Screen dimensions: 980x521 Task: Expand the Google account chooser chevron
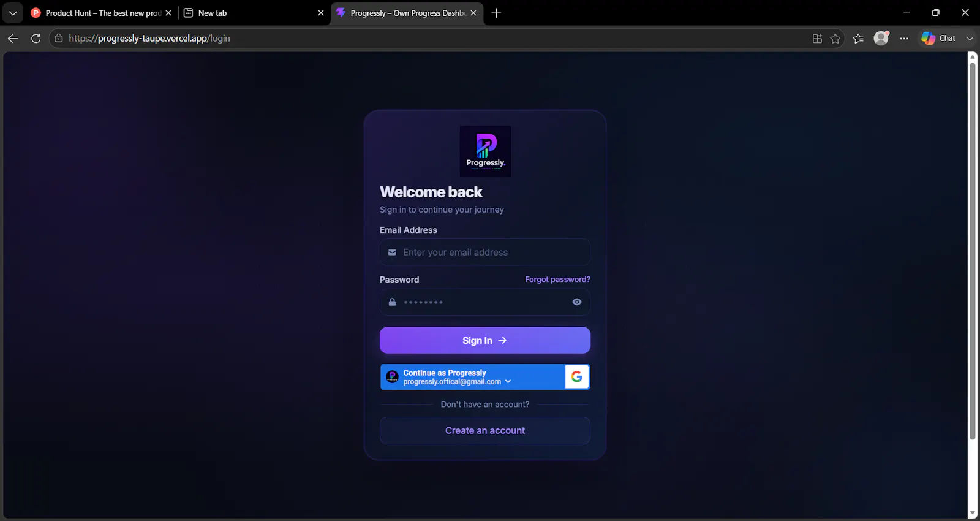click(508, 381)
